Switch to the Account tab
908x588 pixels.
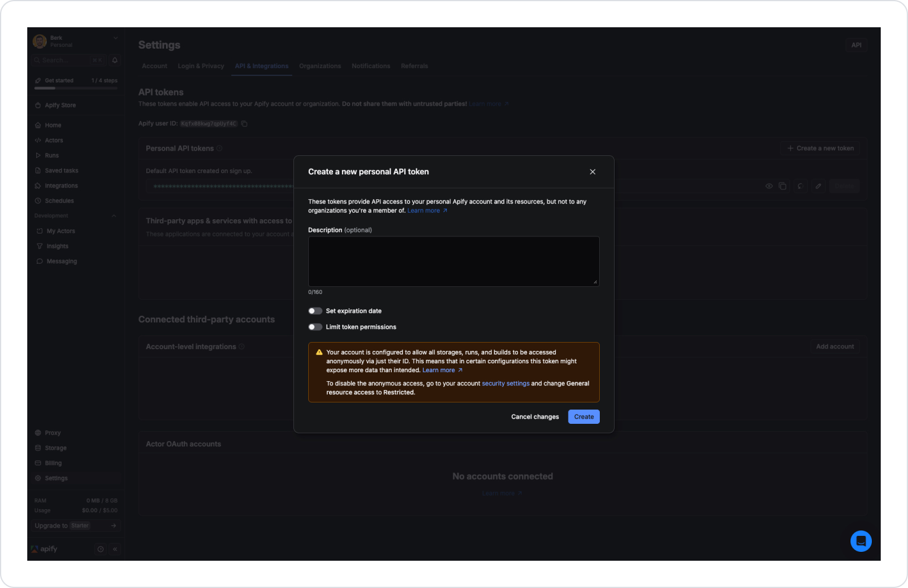pyautogui.click(x=155, y=66)
